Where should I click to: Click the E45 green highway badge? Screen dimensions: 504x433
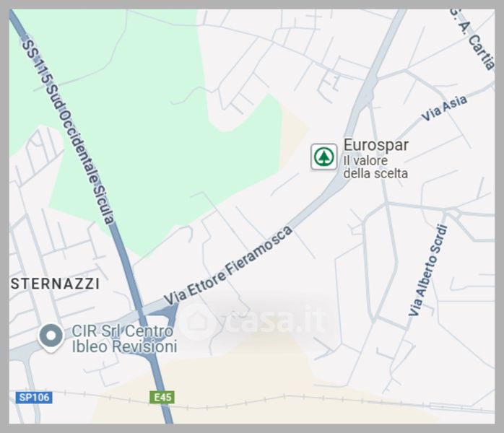[162, 398]
